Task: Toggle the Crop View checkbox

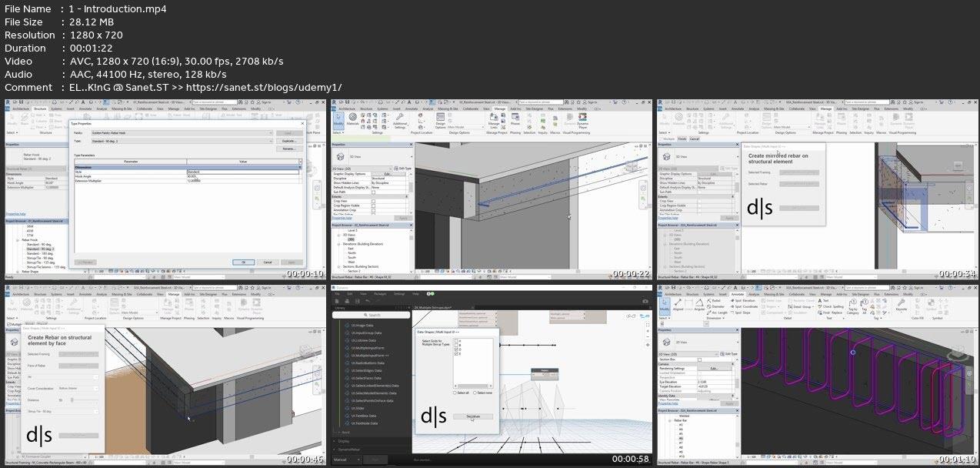Action: click(x=374, y=202)
